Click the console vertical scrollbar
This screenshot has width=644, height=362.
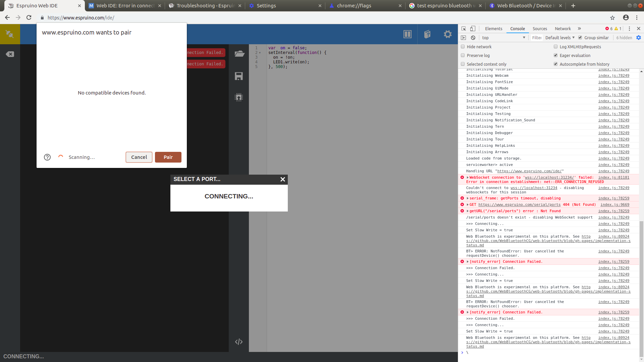point(641,288)
